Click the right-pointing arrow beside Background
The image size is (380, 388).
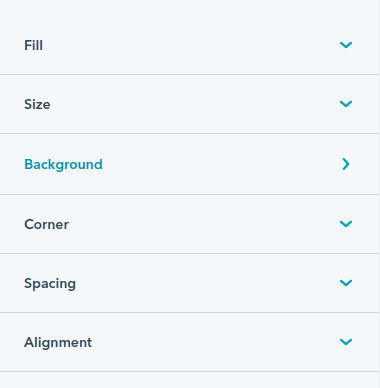(x=346, y=164)
